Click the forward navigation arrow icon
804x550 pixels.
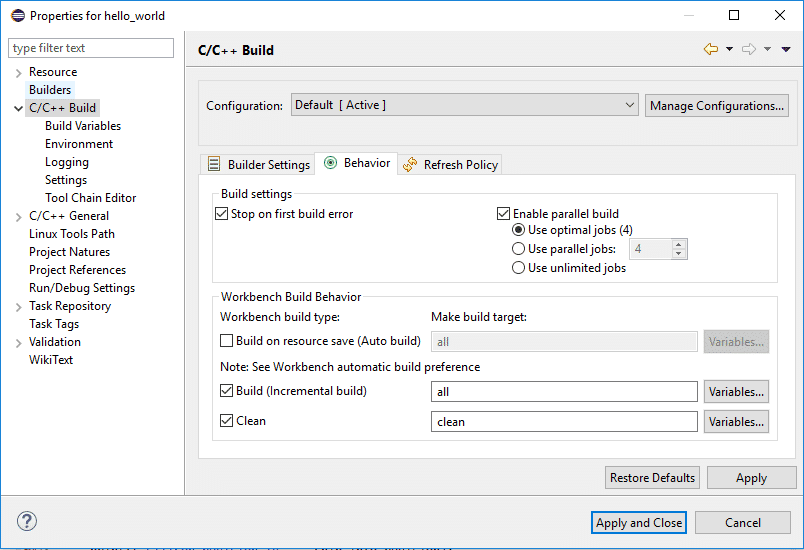[749, 49]
